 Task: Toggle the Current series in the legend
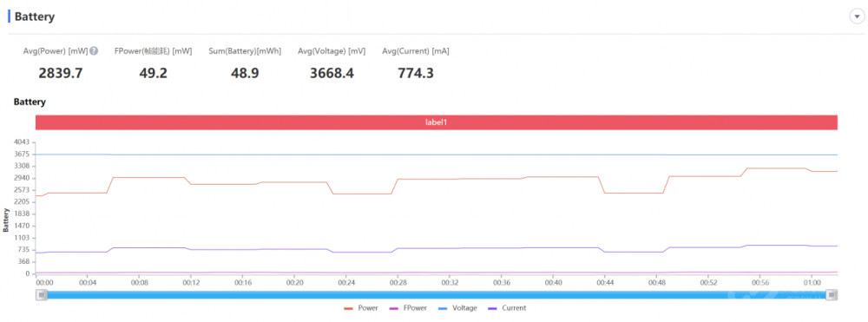pyautogui.click(x=507, y=308)
